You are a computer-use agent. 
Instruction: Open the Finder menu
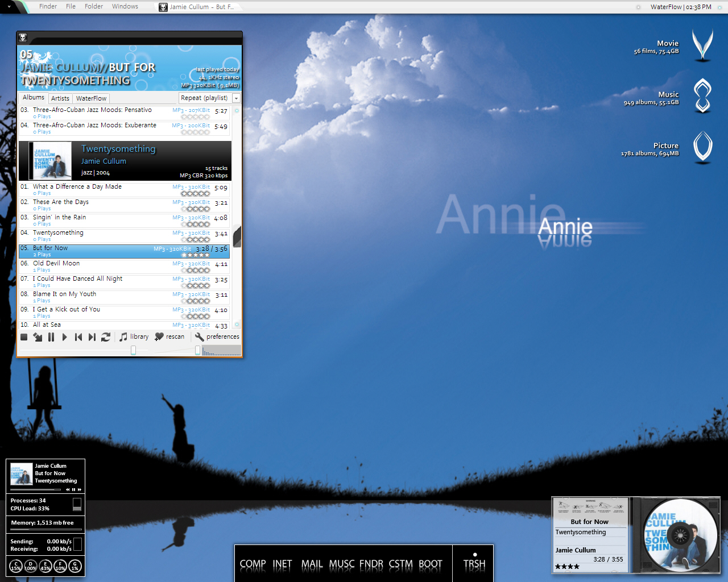[48, 6]
